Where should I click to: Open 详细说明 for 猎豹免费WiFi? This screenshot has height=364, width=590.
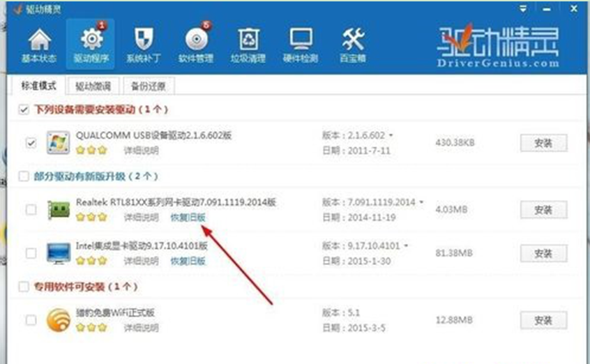click(x=142, y=328)
